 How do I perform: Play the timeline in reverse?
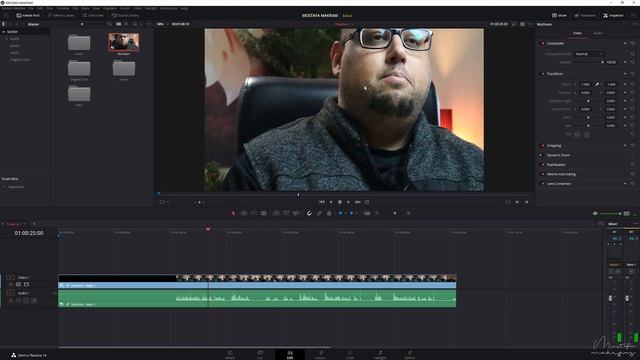pyautogui.click(x=331, y=202)
